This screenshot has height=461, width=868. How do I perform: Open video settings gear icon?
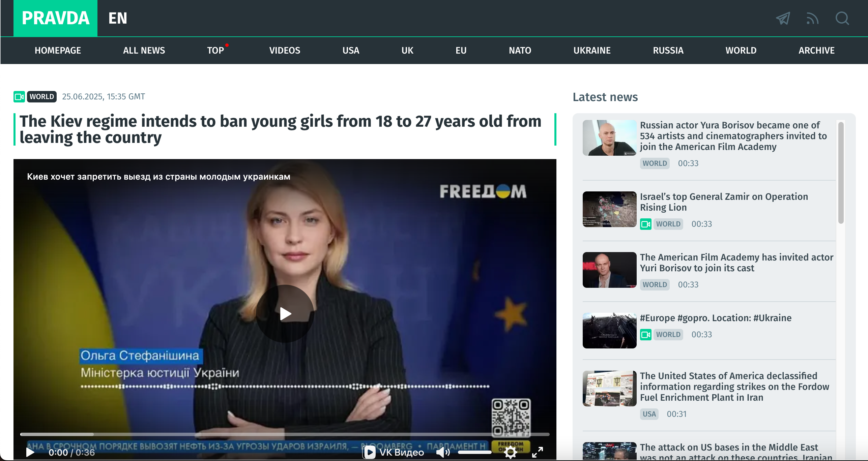511,452
